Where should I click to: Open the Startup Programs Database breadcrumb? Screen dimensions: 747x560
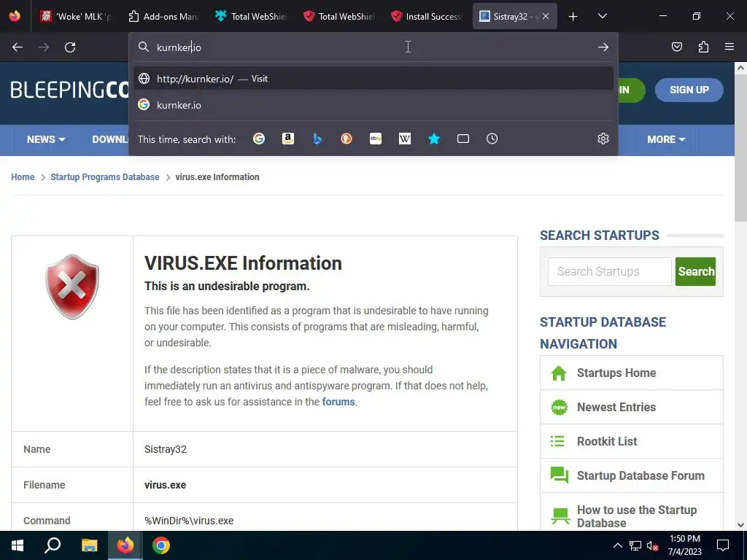pyautogui.click(x=105, y=177)
